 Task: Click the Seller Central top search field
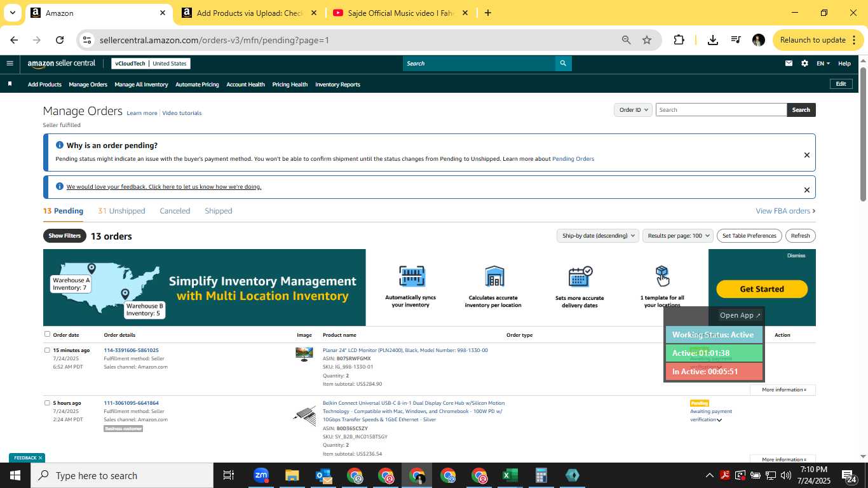click(479, 64)
